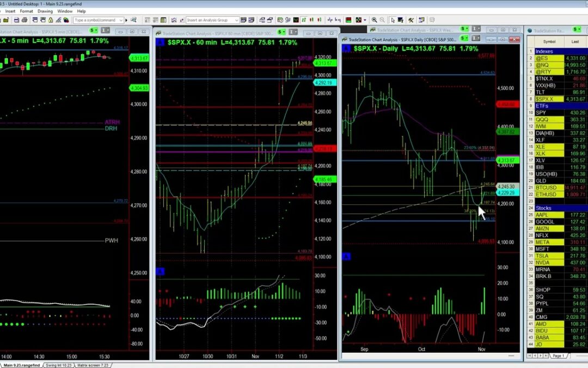Click the padlock icon in the toolbar
The width and height of the screenshot is (588, 368).
coord(50,20)
